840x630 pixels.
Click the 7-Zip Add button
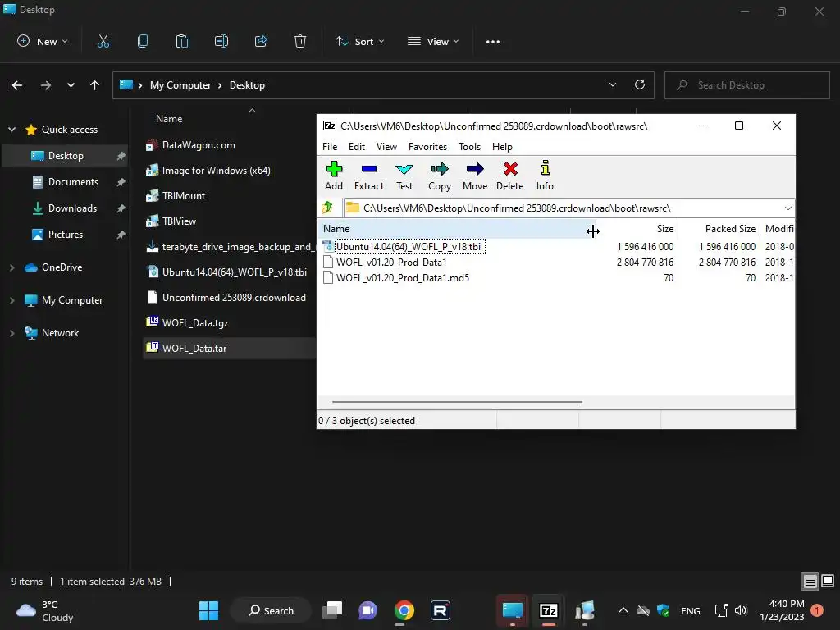(x=334, y=176)
